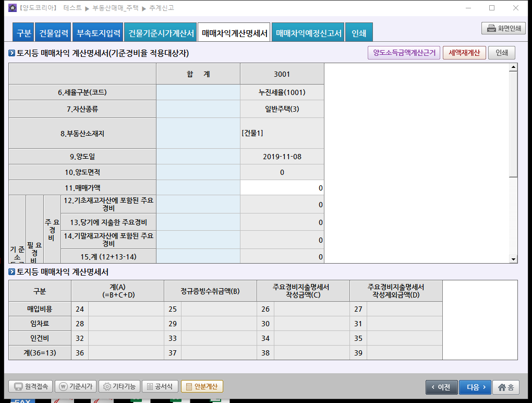Click field 27 in 매입비용 row
This screenshot has width=532, height=403.
(x=404, y=309)
